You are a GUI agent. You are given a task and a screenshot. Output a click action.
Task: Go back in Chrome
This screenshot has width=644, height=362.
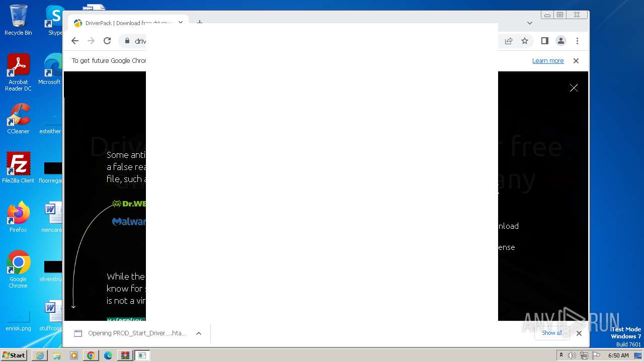[x=75, y=41]
